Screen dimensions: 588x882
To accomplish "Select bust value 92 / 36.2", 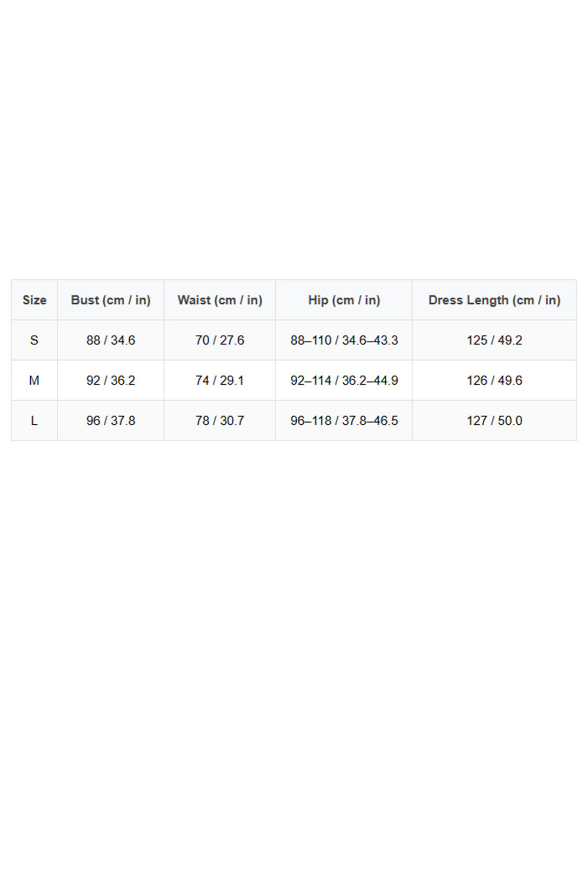I will coord(111,380).
